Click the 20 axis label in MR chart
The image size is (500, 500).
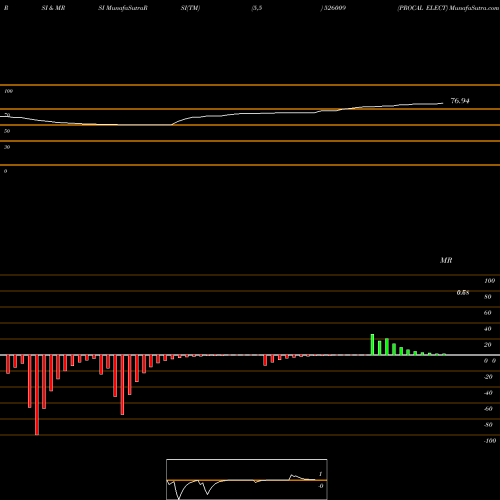pyautogui.click(x=488, y=345)
